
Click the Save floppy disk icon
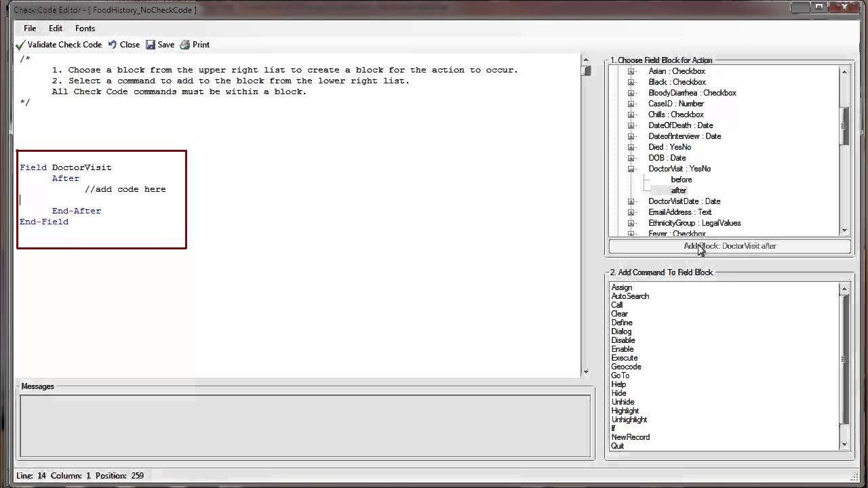(x=151, y=45)
